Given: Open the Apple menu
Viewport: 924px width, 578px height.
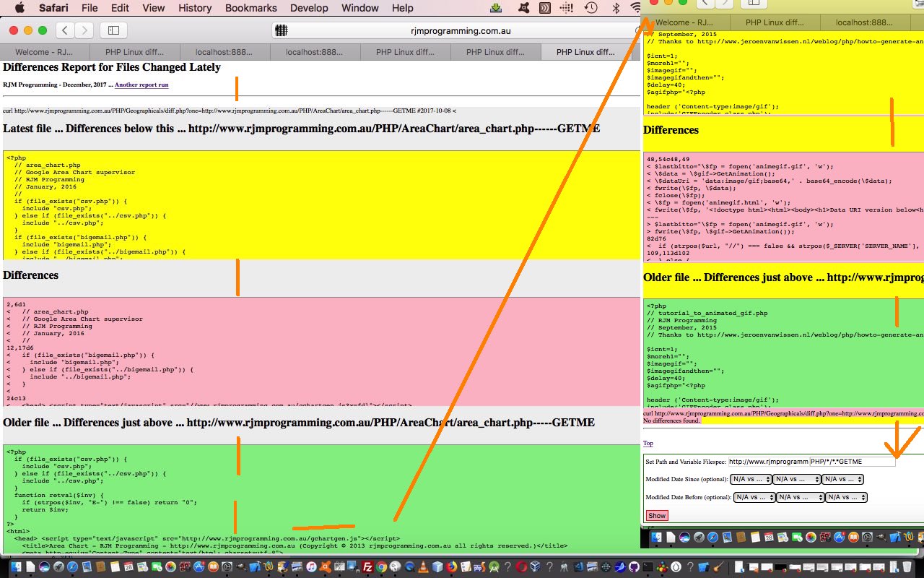Looking at the screenshot, I should tap(19, 8).
